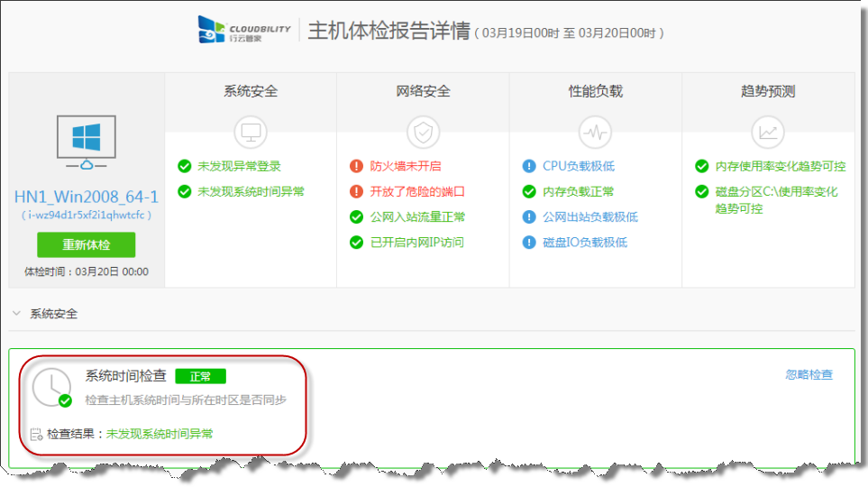This screenshot has width=868, height=487.
Task: Open host name HN1_Win2008_64-1 link
Action: (x=86, y=197)
